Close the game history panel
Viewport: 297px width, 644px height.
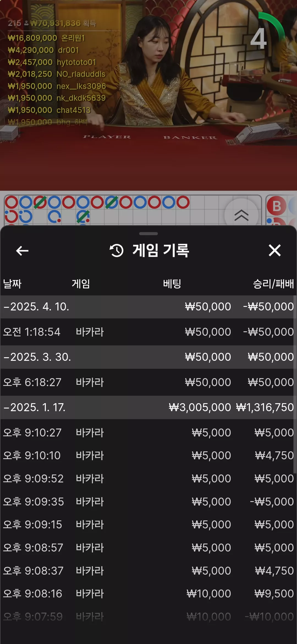pos(274,250)
